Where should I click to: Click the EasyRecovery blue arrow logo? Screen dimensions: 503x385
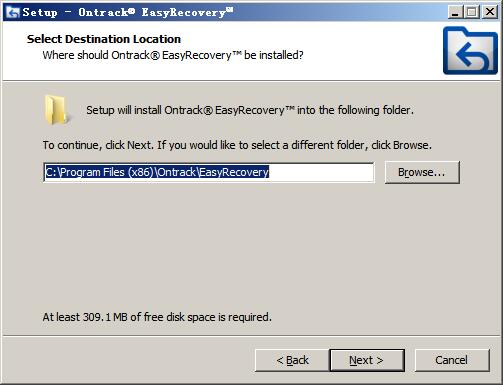pyautogui.click(x=470, y=51)
